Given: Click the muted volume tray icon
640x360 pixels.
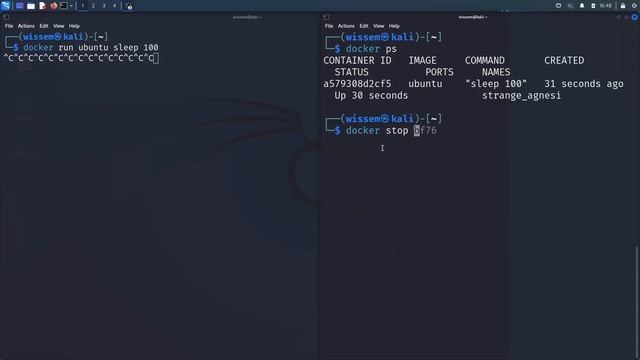Looking at the screenshot, I should pyautogui.click(x=571, y=6).
